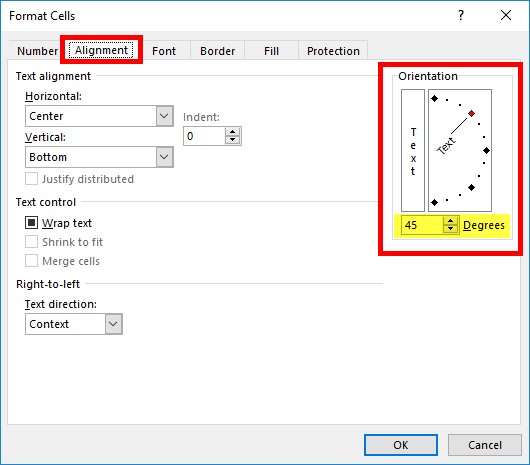The width and height of the screenshot is (530, 465).
Task: Confirm with the OK button
Action: click(x=401, y=445)
